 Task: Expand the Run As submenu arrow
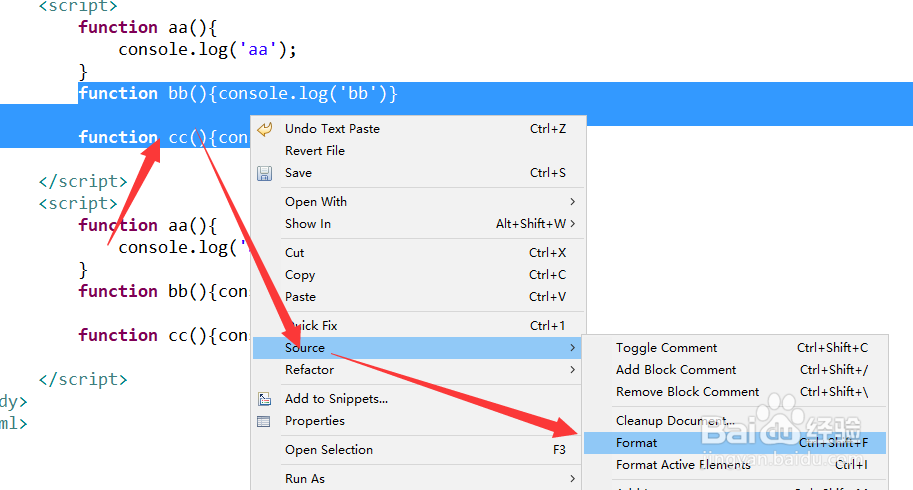572,478
